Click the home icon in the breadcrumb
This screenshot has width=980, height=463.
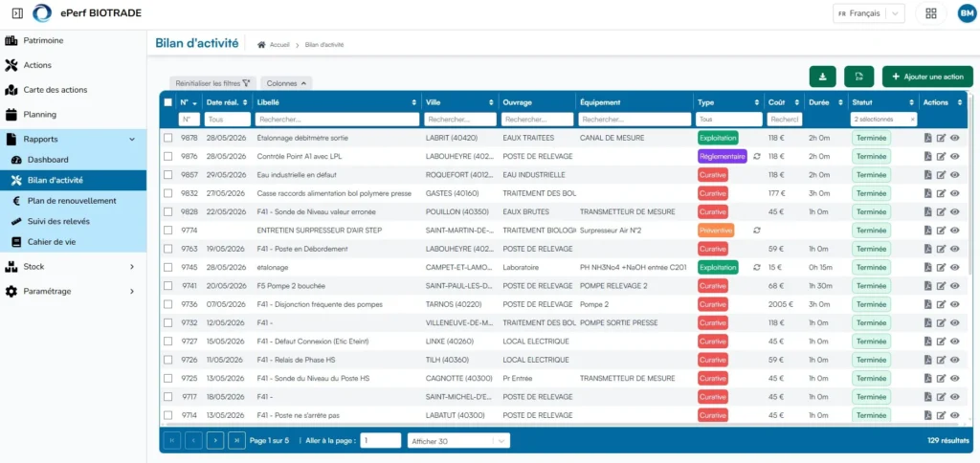click(x=261, y=45)
